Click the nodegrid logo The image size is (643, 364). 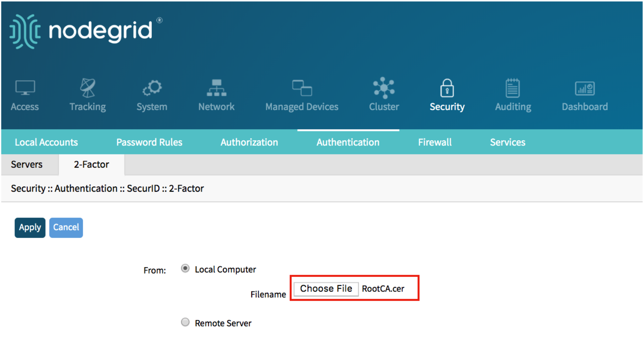click(86, 31)
